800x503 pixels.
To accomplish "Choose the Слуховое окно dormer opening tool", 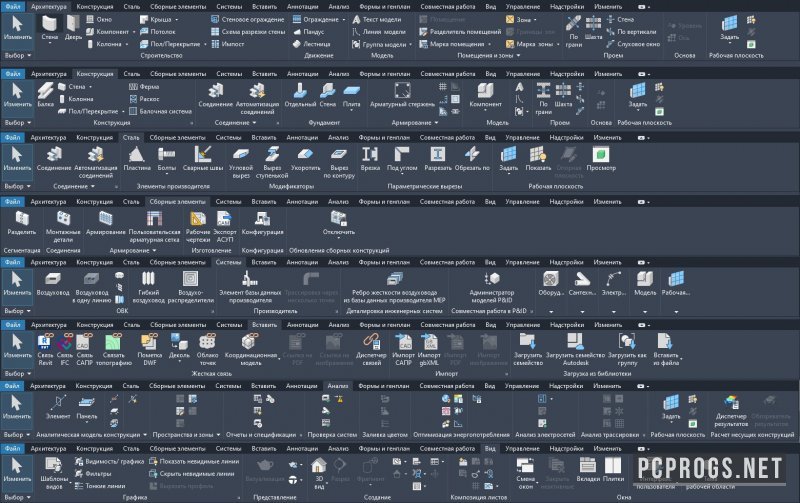I will (x=633, y=44).
